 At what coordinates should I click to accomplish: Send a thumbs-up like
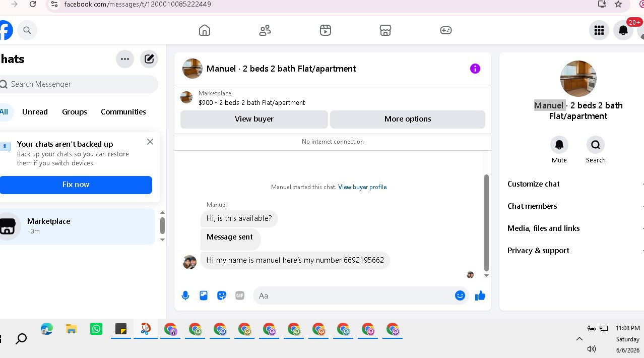point(480,295)
